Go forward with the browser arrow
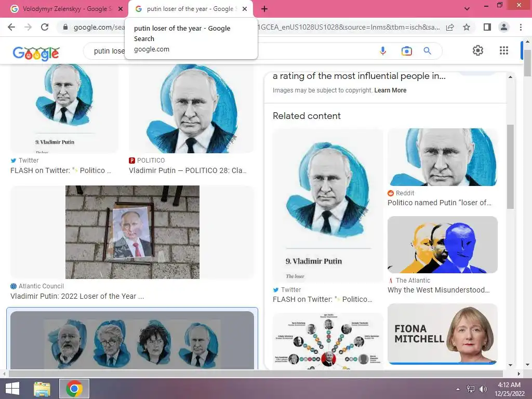This screenshot has width=532, height=399. 28,27
